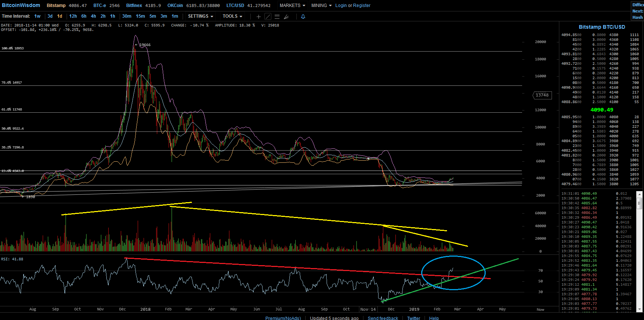Open the MARKETS dropdown menu
The image size is (644, 320).
click(292, 6)
